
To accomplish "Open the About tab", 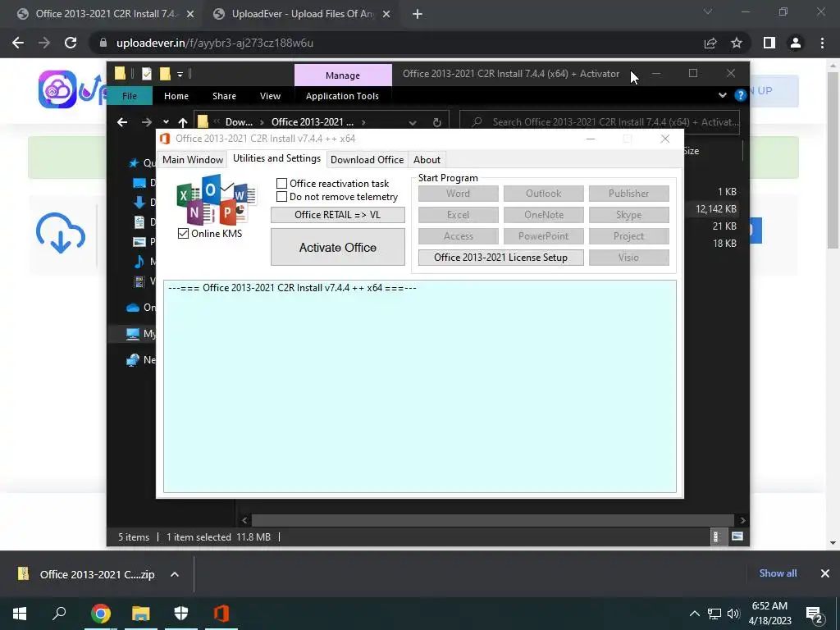I will 427,160.
